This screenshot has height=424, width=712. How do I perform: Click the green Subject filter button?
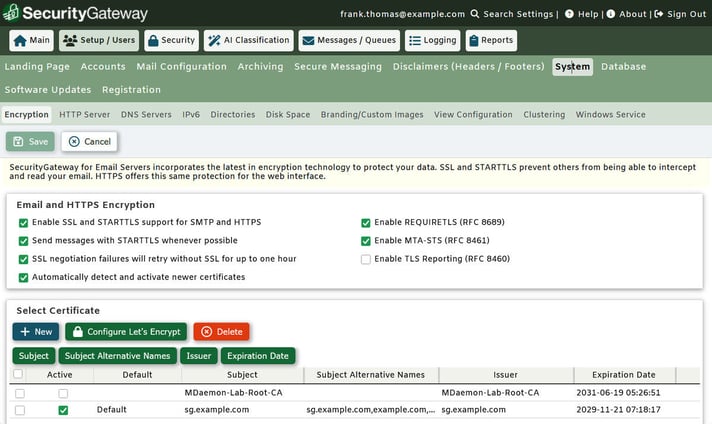point(34,356)
